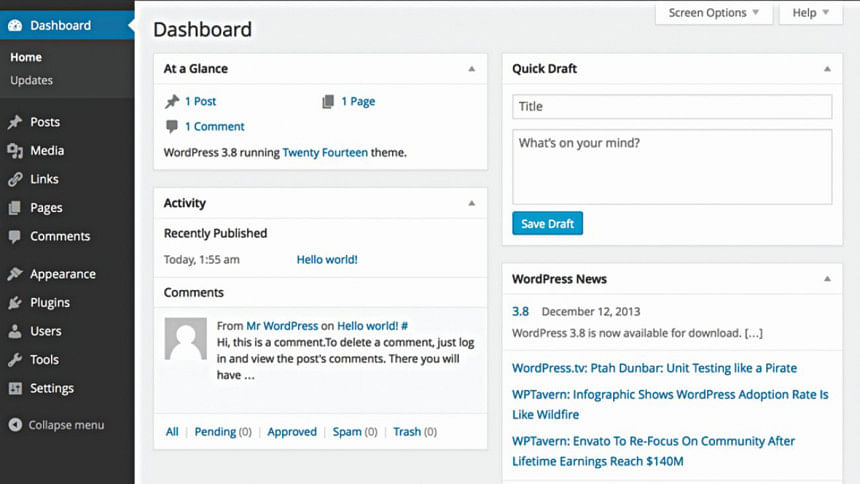
Task: Click the Plugins plug icon
Action: click(15, 303)
